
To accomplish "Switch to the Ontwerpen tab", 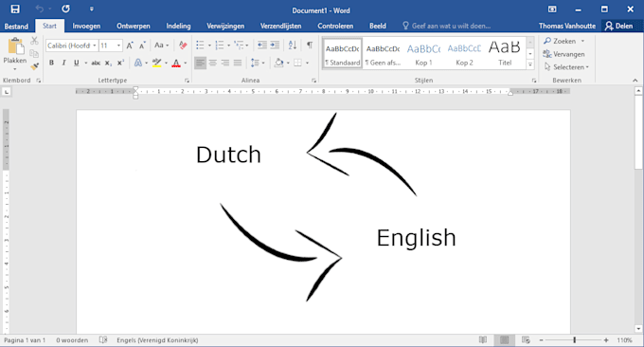I will (134, 26).
